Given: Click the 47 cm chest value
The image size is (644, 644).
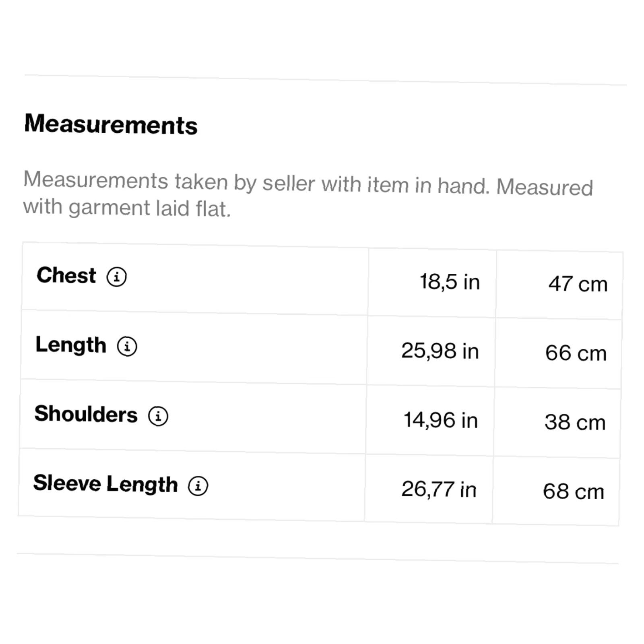Looking at the screenshot, I should 578,284.
